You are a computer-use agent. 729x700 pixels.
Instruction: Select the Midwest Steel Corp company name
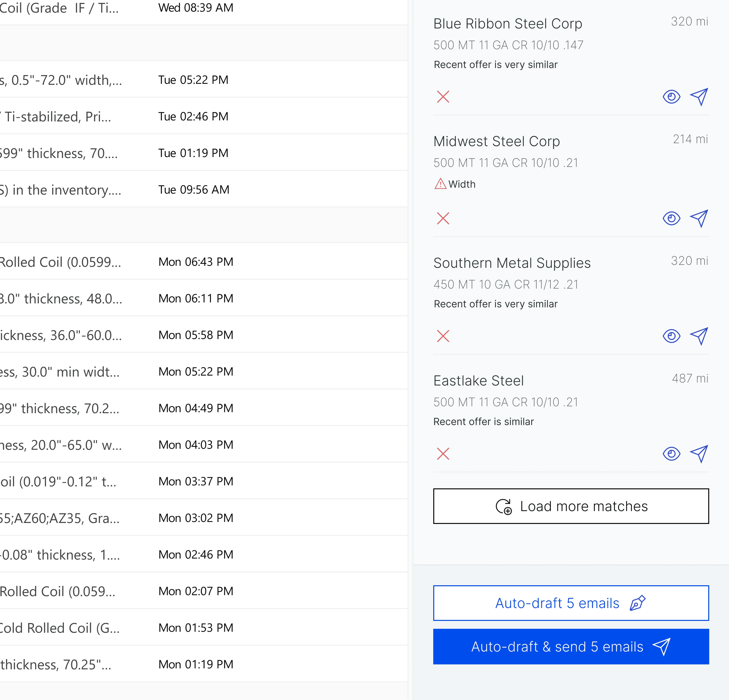[496, 141]
